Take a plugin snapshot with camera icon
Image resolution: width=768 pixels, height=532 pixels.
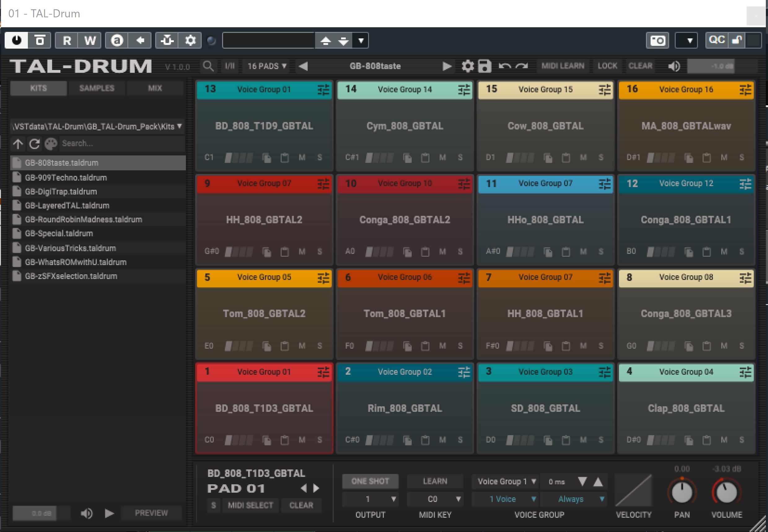[x=657, y=41]
